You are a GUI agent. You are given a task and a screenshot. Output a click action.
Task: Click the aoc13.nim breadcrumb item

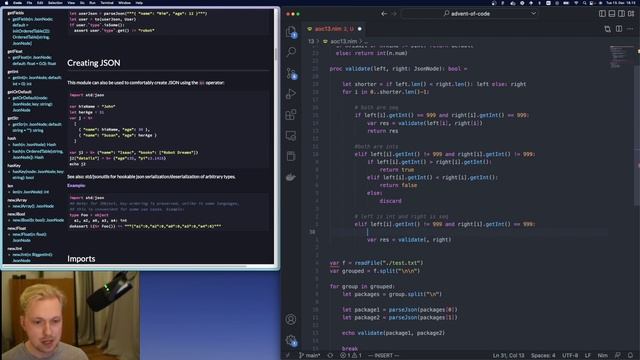click(x=343, y=41)
